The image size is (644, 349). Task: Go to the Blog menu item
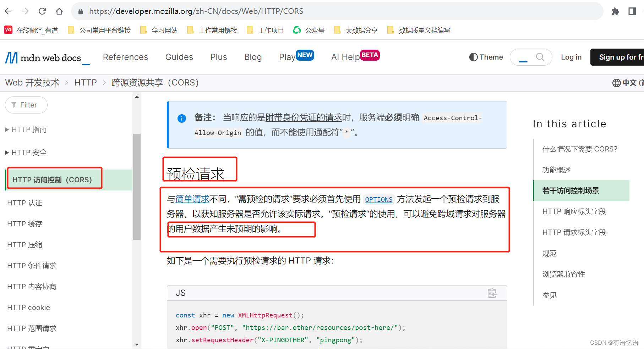coord(253,57)
